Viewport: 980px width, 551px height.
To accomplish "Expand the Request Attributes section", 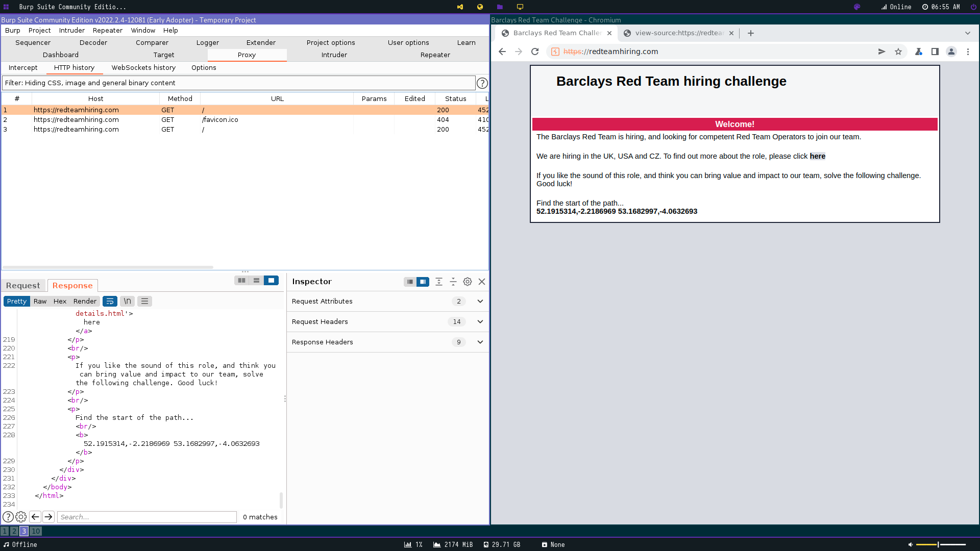I will [480, 302].
